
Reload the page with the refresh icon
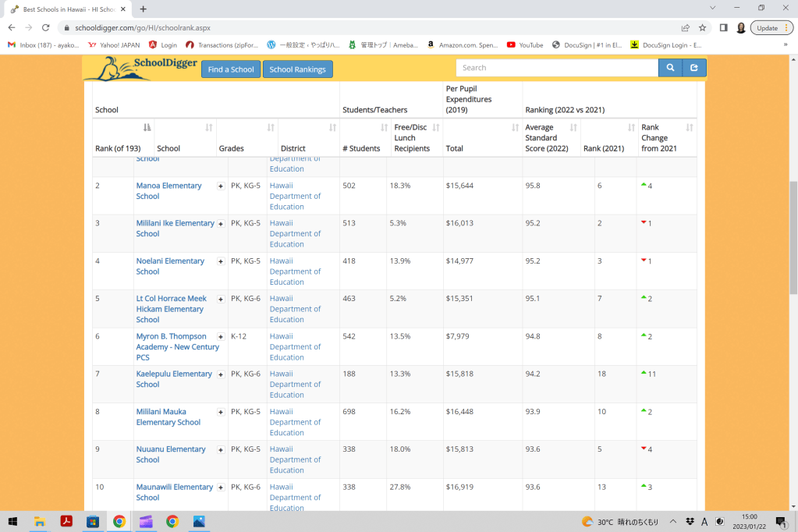45,27
